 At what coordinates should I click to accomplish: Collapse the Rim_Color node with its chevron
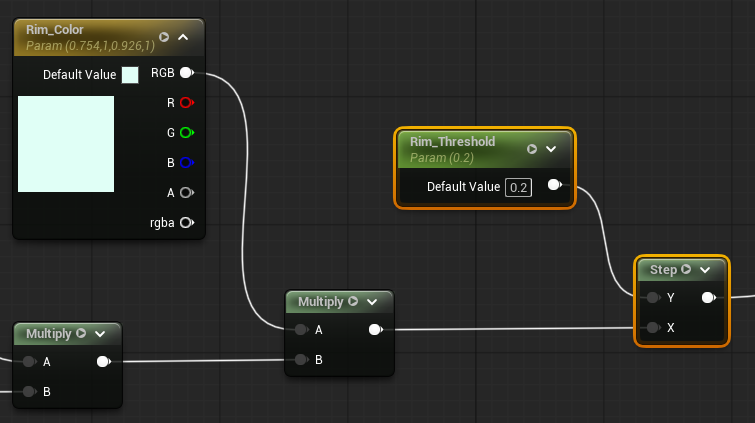(x=183, y=38)
